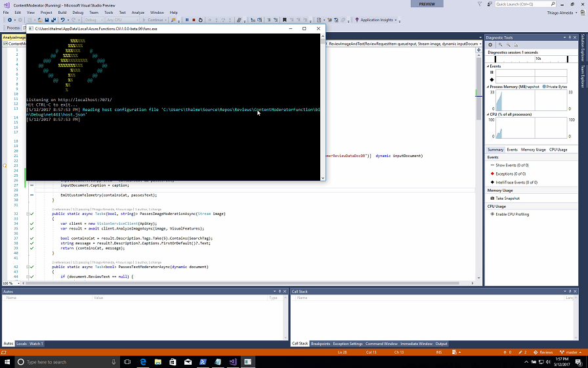Switch to the Memory Usage tab
This screenshot has height=368, width=588.
pos(534,149)
